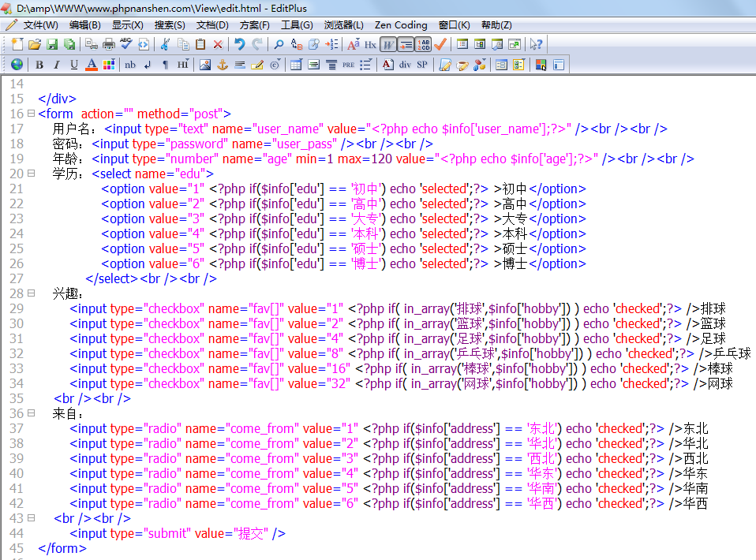
Task: Open the Replace tool
Action: tap(297, 44)
